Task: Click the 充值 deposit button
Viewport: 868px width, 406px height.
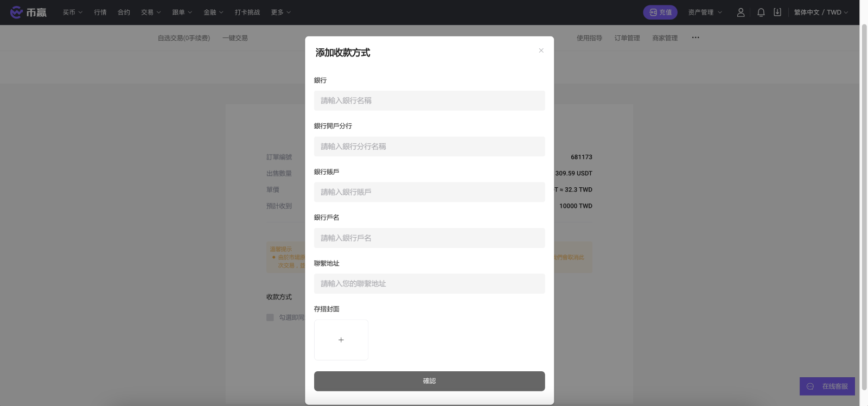Action: (x=660, y=12)
